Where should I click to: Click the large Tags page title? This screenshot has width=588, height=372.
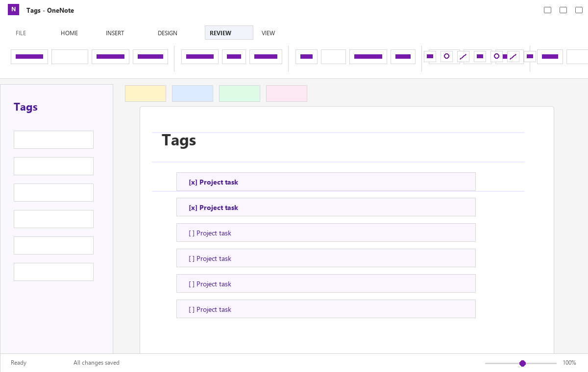coord(179,140)
